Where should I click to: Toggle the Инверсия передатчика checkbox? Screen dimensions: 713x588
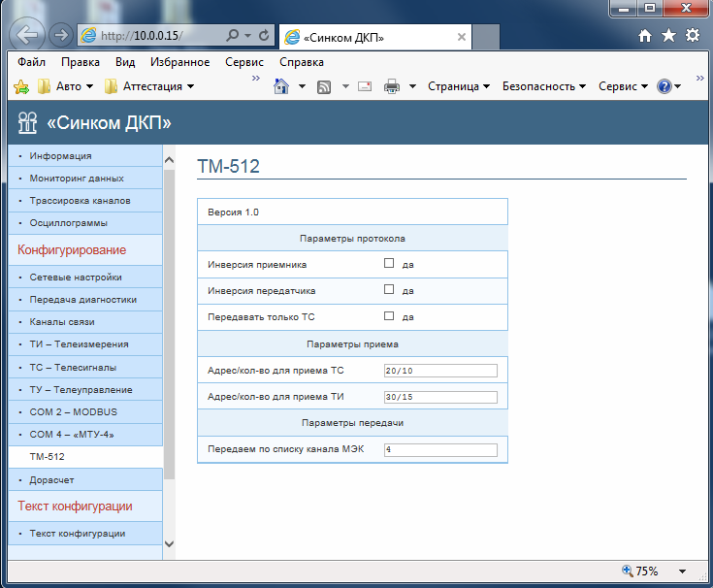point(389,289)
